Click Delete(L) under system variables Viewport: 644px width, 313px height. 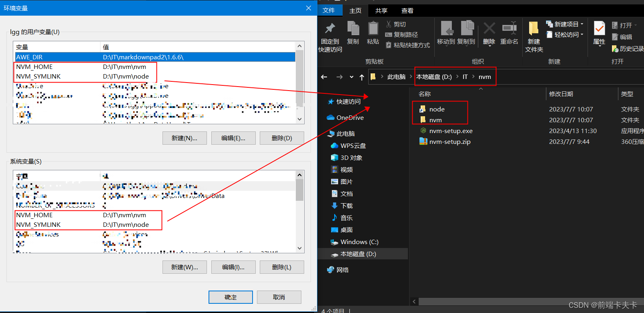point(282,267)
